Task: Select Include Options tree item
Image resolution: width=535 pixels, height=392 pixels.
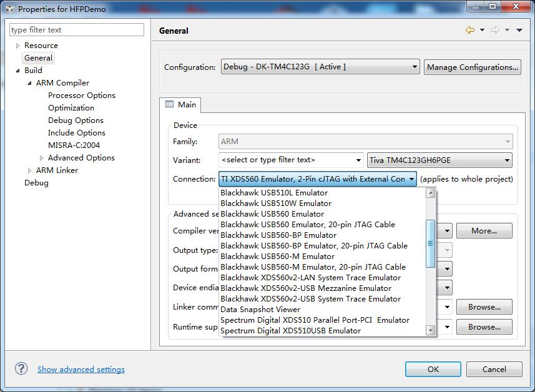Action: pyautogui.click(x=76, y=133)
